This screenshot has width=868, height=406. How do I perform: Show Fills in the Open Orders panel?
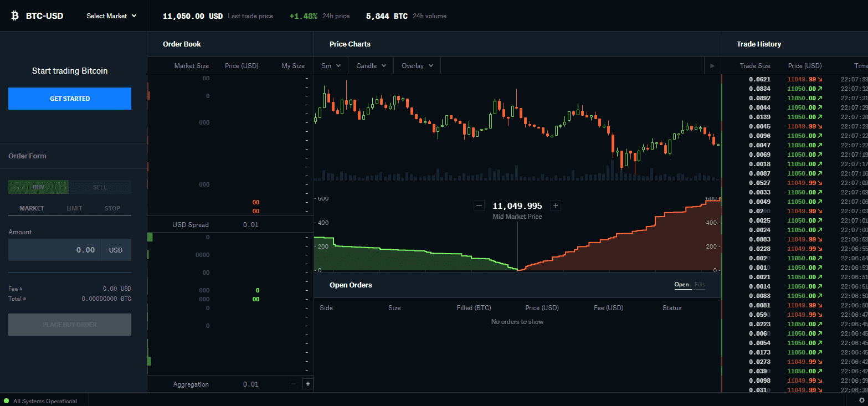click(700, 284)
